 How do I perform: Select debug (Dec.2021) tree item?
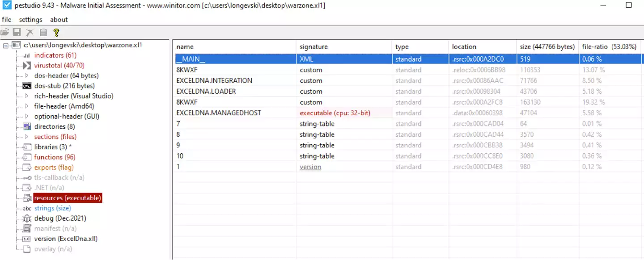60,218
